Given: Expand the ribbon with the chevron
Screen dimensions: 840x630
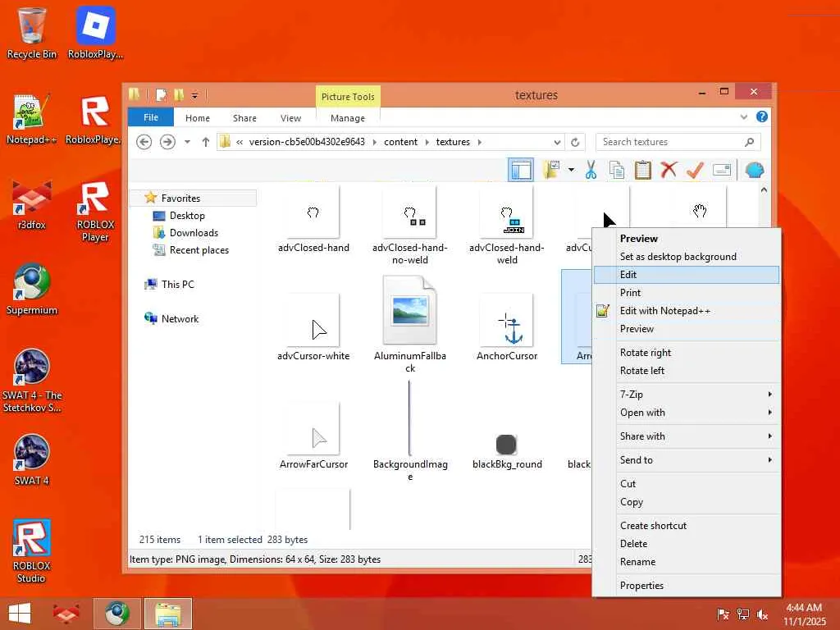Looking at the screenshot, I should coord(743,116).
